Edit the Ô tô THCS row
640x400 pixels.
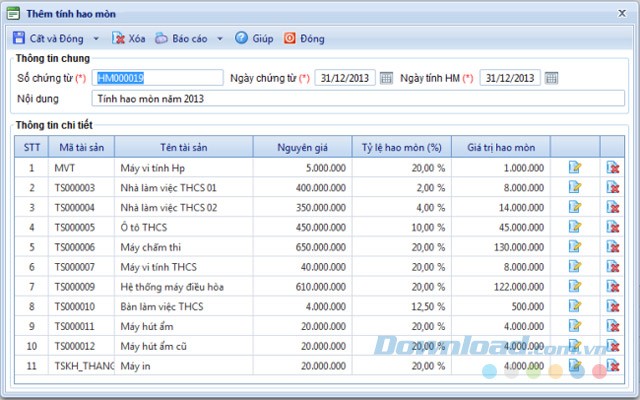[x=575, y=227]
